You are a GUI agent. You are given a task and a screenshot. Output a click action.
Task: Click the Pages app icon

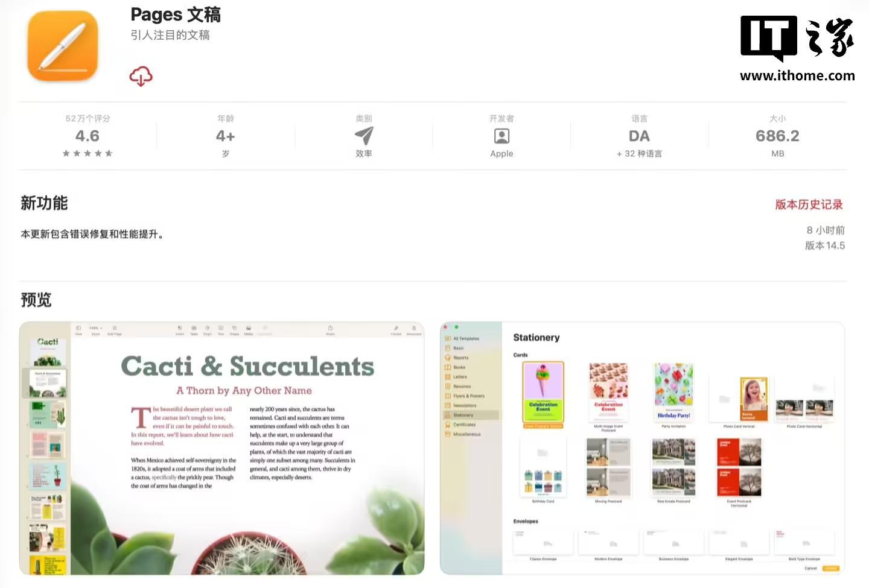tap(63, 46)
